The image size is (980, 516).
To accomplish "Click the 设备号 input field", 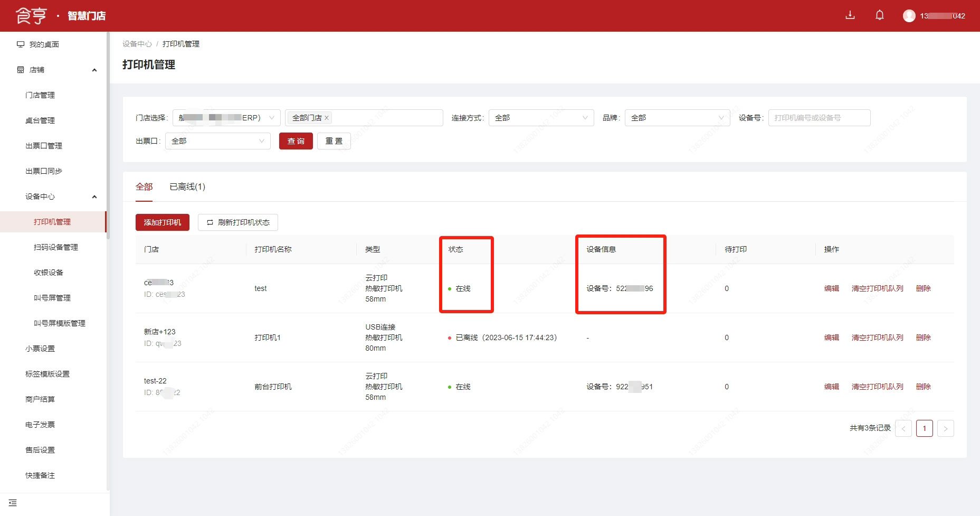I will [x=819, y=118].
